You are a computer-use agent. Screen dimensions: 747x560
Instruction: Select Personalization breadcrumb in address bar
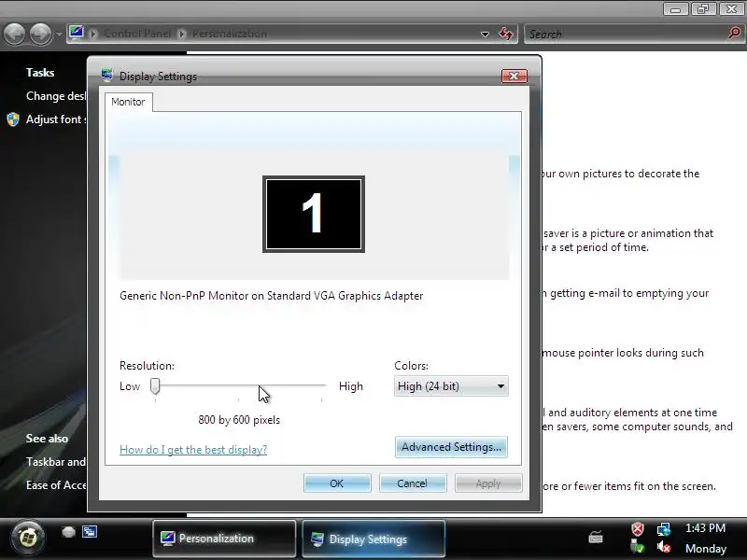coord(230,34)
